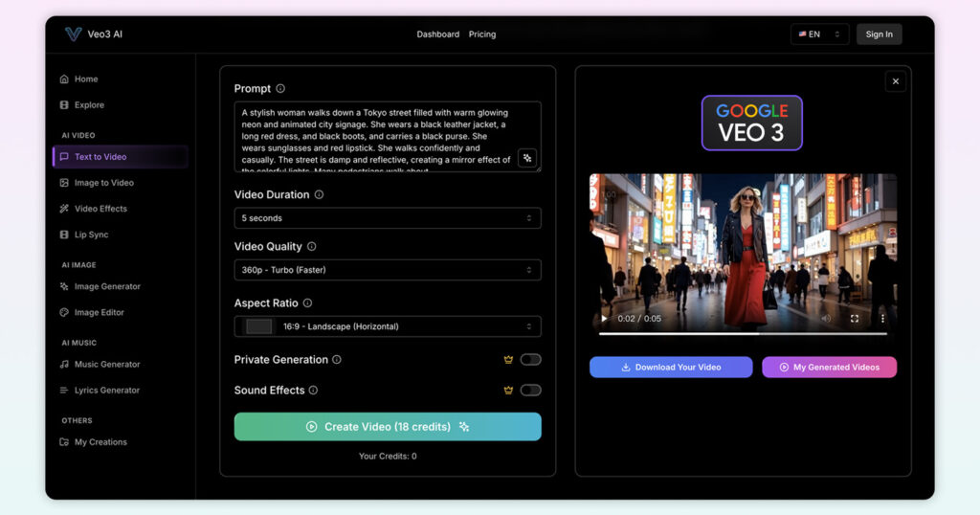
Task: Click the Aspect Ratio info icon
Action: tap(307, 303)
